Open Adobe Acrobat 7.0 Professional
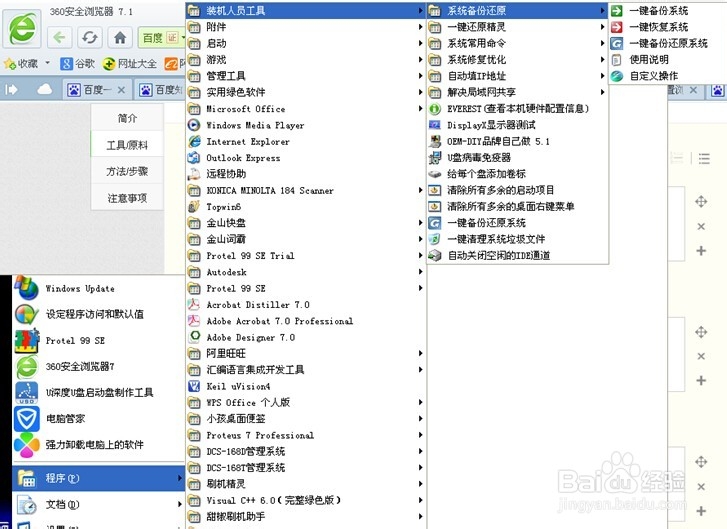Screen dimensions: 727x529 pos(306,321)
